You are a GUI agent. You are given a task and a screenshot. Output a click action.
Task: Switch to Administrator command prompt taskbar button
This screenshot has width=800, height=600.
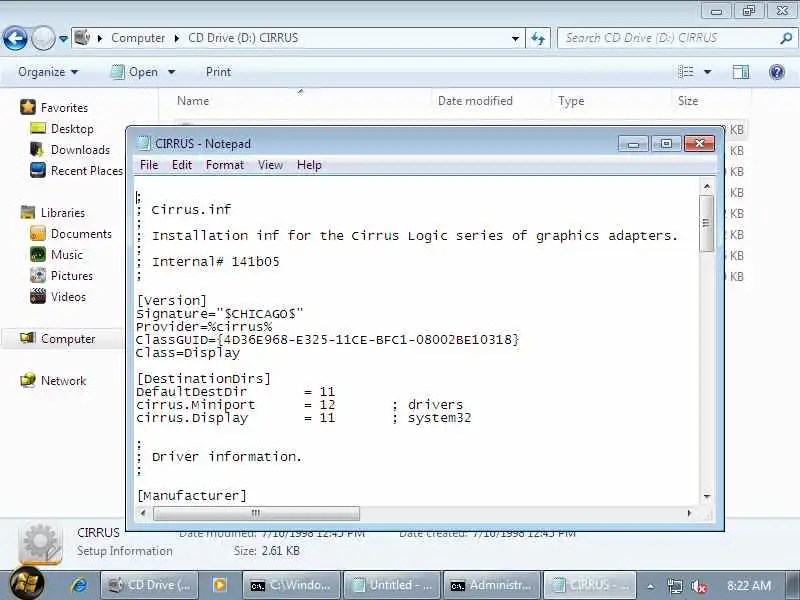(492, 585)
